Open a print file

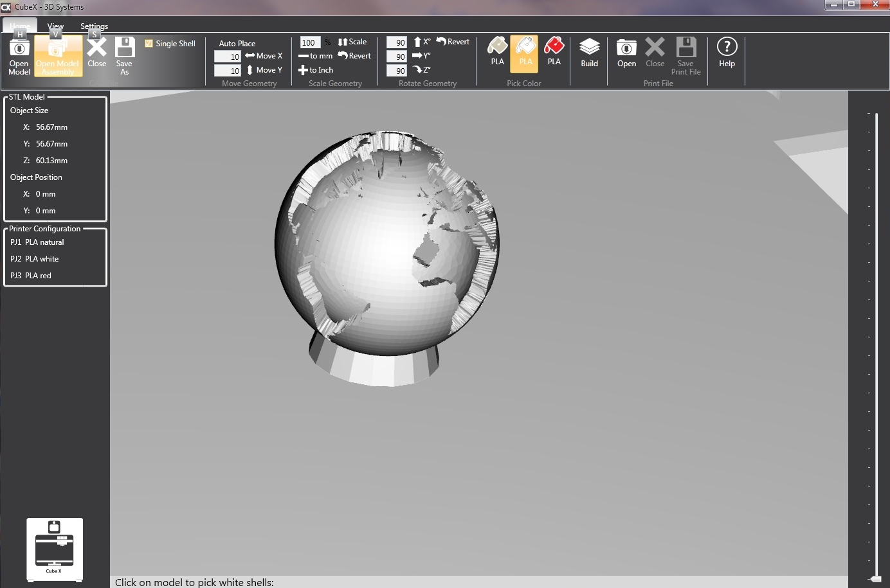[x=626, y=53]
